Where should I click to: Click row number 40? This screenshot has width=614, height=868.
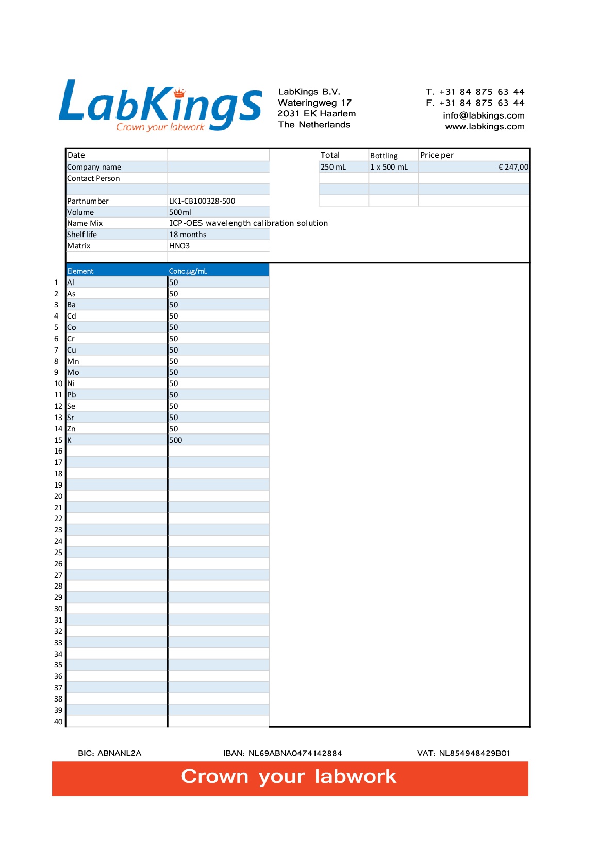(x=58, y=722)
